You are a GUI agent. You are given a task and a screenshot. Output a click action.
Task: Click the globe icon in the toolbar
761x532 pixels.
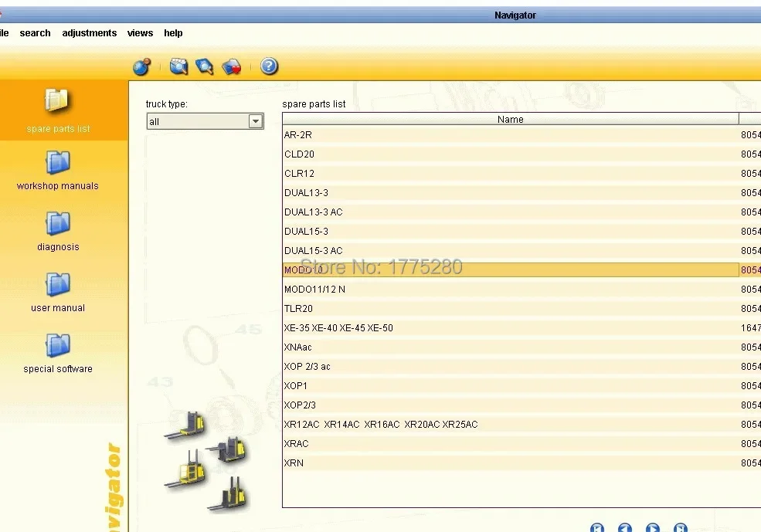tap(141, 66)
